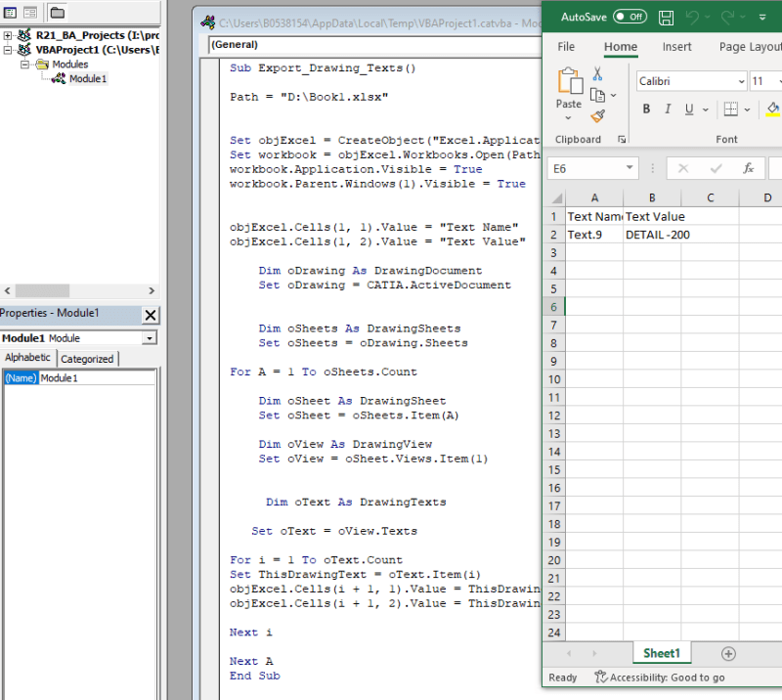Open the Name Box dropdown arrow
Viewport: 782px width, 700px height.
[x=630, y=168]
